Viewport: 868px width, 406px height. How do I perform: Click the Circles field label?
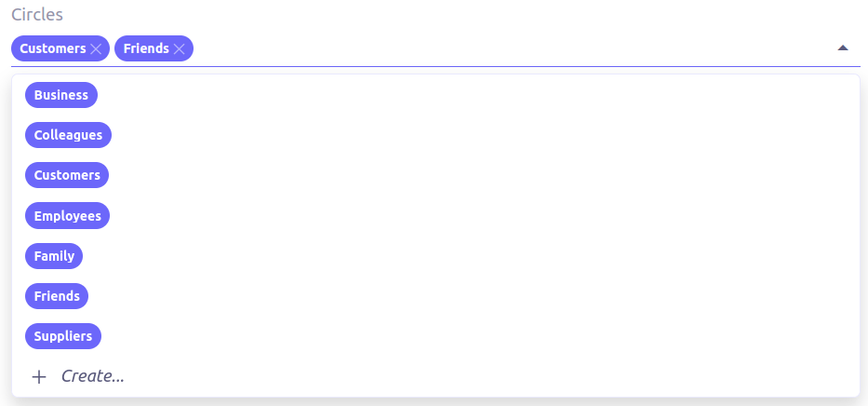tap(36, 16)
